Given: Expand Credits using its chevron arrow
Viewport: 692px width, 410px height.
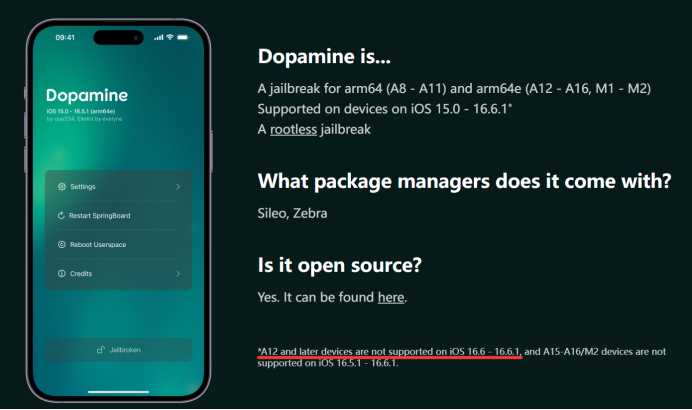Looking at the screenshot, I should tap(178, 273).
